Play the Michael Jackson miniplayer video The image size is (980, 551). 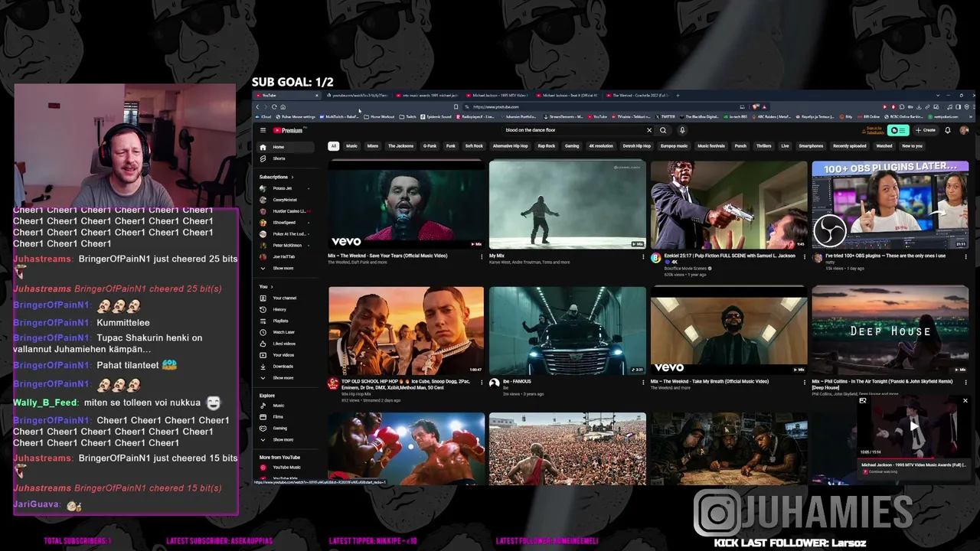coord(913,425)
